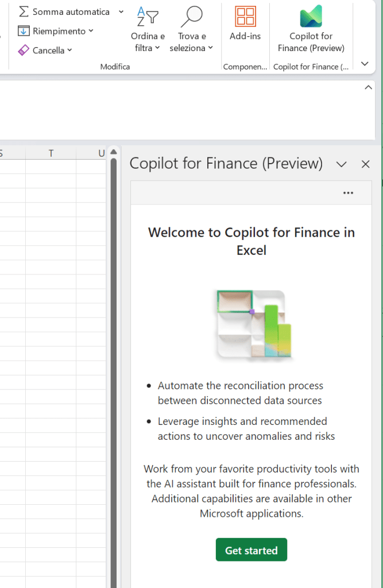
Task: Click the vertical scrollbar up arrow
Action: (113, 152)
